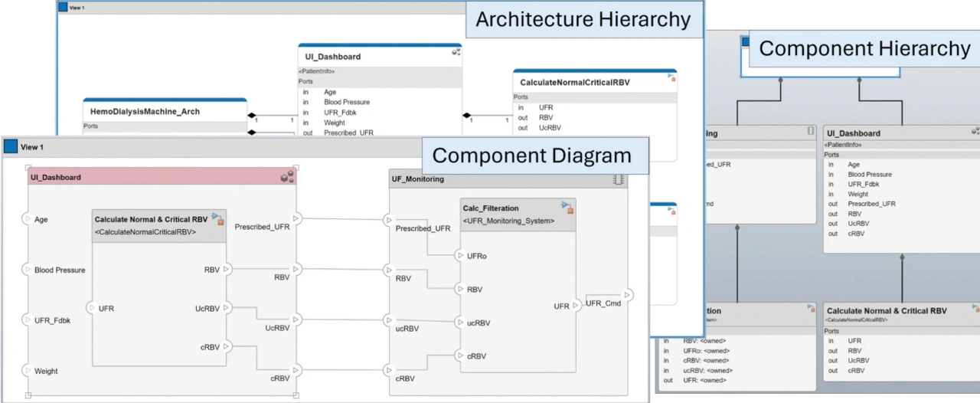Select the Blood Pressure input port arrow
This screenshot has height=403, width=980.
(27, 270)
